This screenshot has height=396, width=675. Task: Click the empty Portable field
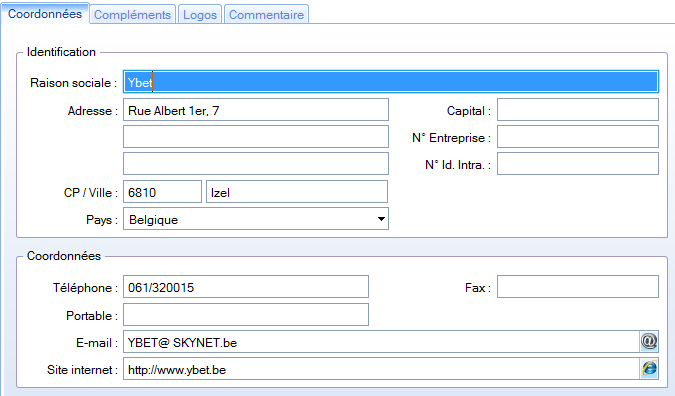pos(246,315)
